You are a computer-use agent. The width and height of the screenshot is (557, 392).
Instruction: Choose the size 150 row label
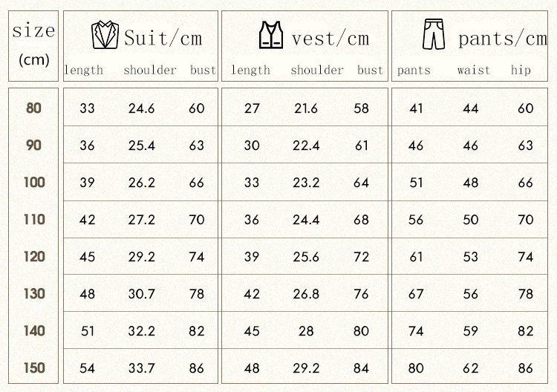point(34,367)
